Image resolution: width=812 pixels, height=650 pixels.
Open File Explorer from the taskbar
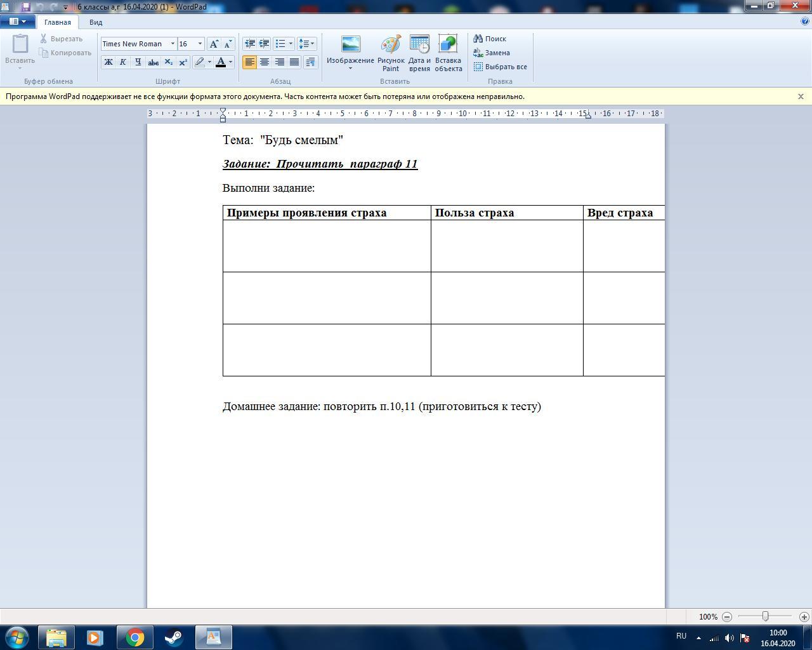[56, 637]
